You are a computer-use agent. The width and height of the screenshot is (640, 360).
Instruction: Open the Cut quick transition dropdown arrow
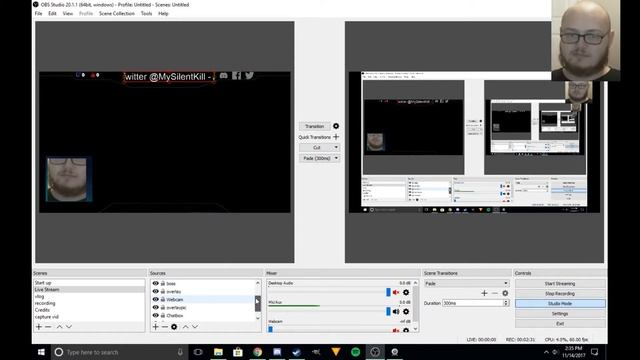point(336,147)
